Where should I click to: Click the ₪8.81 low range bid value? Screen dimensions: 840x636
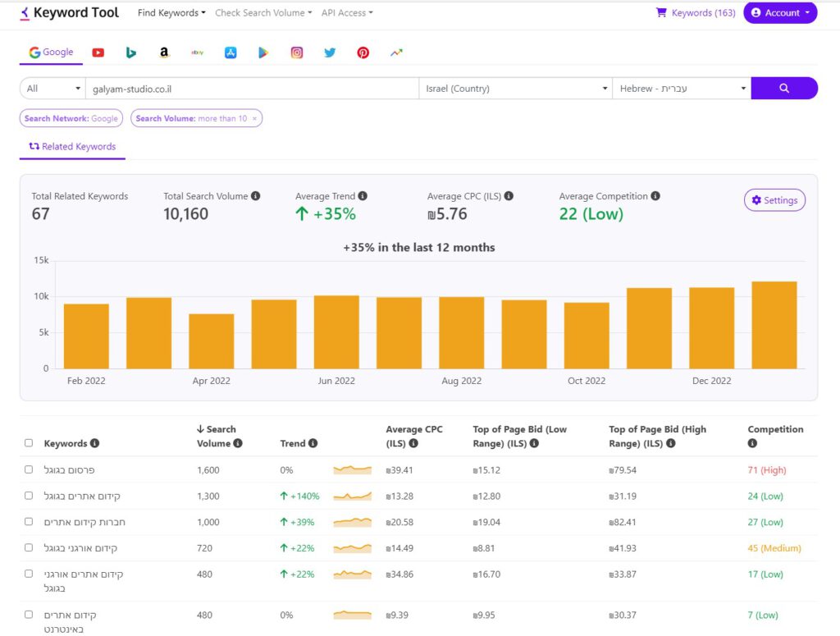[x=484, y=548]
